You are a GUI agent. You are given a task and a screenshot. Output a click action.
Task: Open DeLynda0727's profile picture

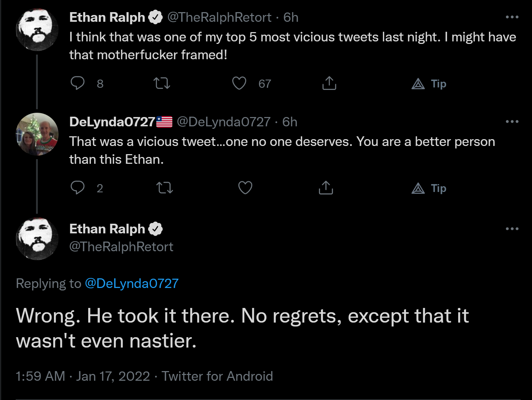click(x=37, y=134)
